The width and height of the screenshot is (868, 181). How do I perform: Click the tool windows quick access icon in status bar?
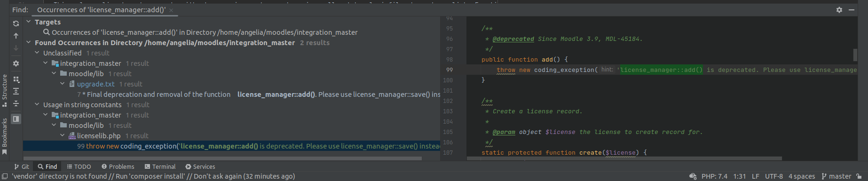5,176
